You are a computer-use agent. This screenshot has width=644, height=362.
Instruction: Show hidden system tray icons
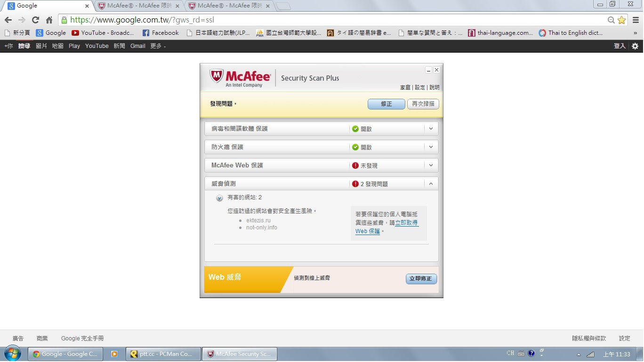click(x=579, y=354)
